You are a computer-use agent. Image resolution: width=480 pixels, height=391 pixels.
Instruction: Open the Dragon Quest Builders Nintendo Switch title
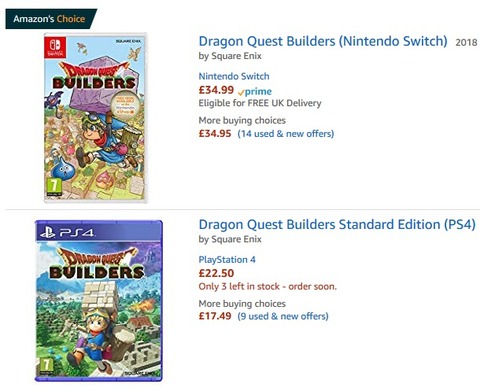pyautogui.click(x=323, y=42)
